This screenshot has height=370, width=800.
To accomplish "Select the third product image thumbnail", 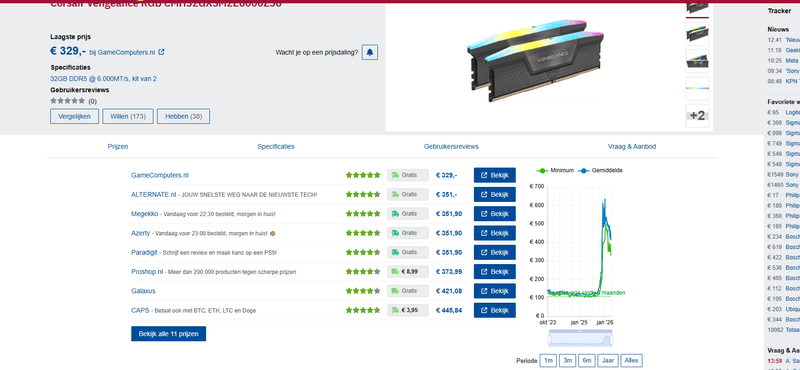I will [697, 61].
